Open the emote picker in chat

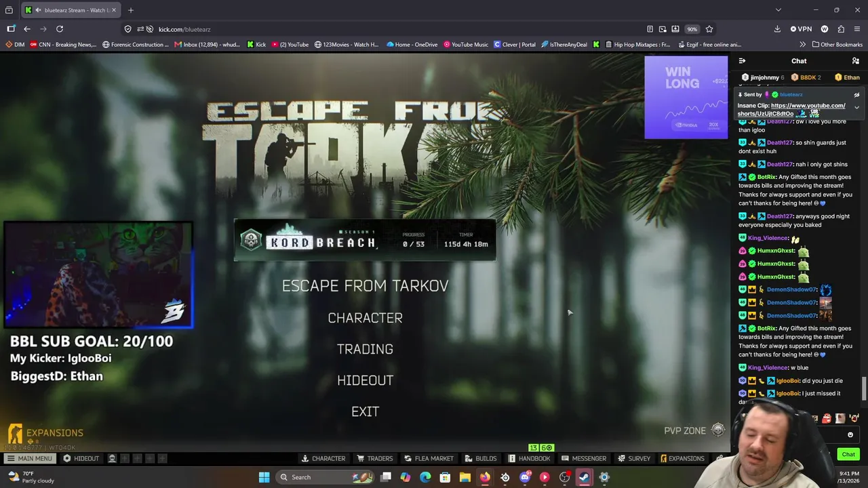850,435
